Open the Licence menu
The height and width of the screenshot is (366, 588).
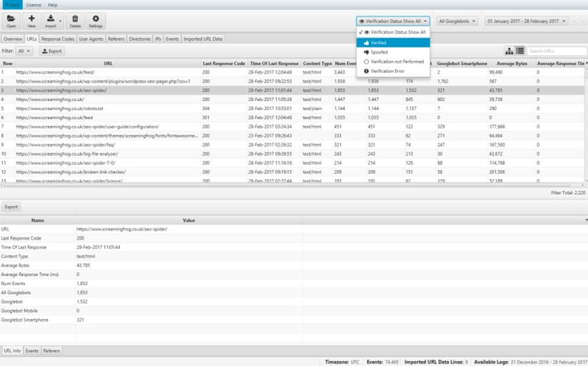[x=34, y=4]
